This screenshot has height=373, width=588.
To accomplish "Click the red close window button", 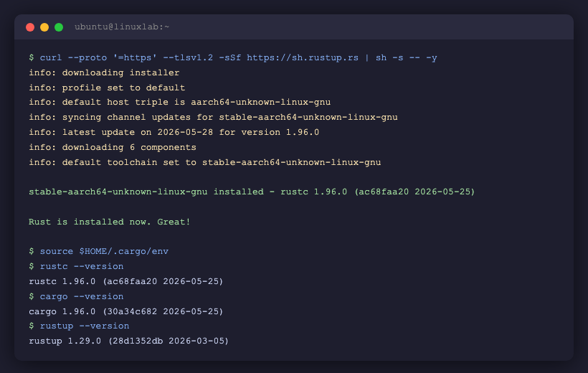I will pyautogui.click(x=30, y=27).
